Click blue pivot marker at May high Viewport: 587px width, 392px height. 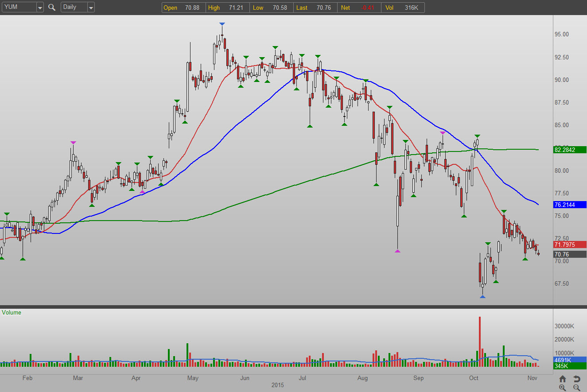222,24
